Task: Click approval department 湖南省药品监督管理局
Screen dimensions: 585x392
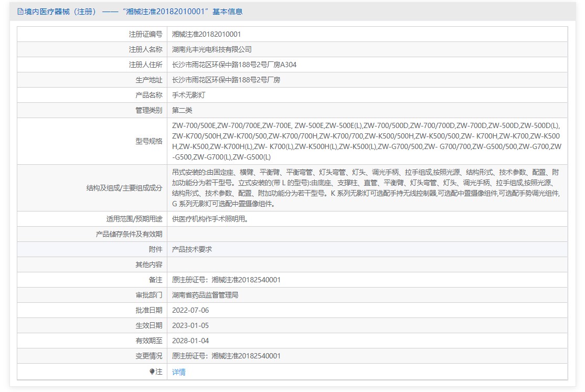Action: (x=205, y=295)
